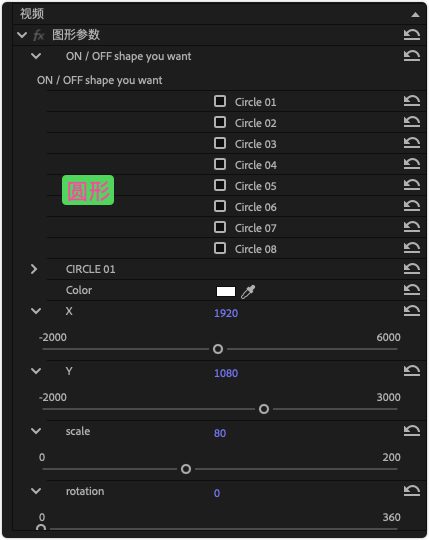Collapse the Y parameter slider
The image size is (429, 540).
tap(36, 371)
